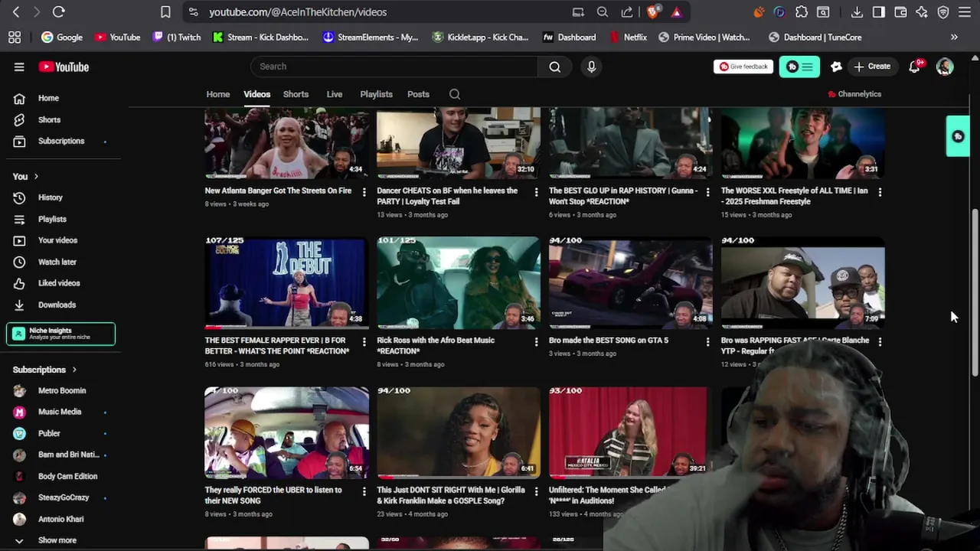Image resolution: width=980 pixels, height=551 pixels.
Task: Open the Live tab
Action: point(335,94)
